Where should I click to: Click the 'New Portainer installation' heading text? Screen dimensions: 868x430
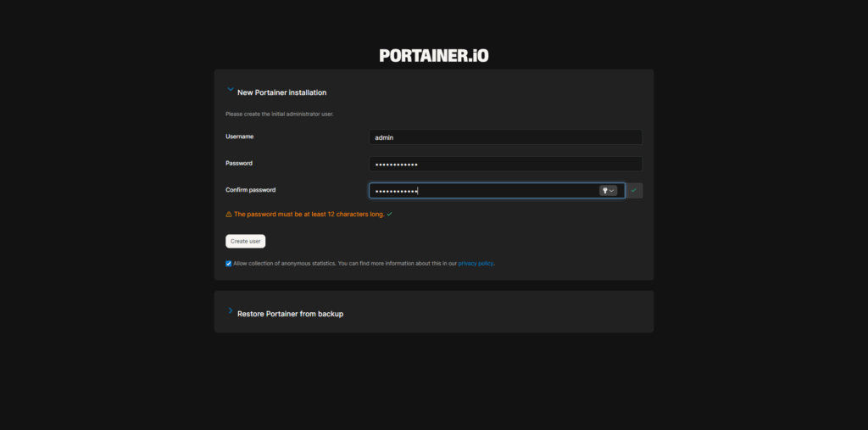point(281,92)
